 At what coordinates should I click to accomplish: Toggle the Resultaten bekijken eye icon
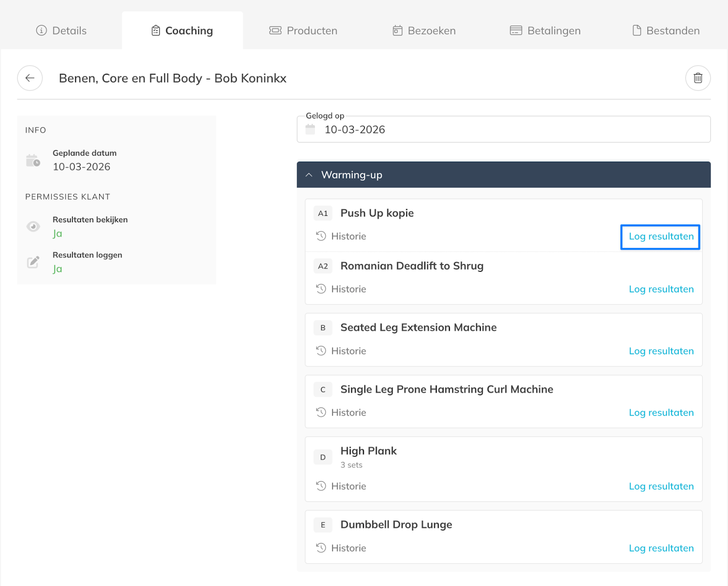pyautogui.click(x=33, y=226)
